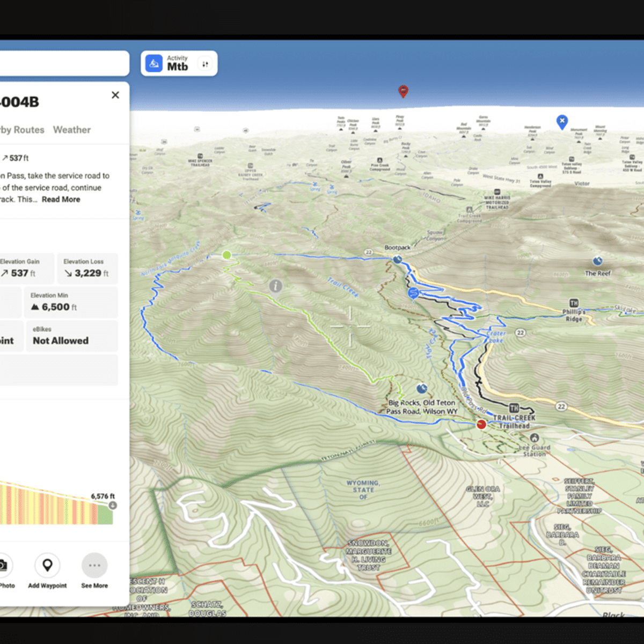Screen dimensions: 644x644
Task: Click the blue X marker near Victor
Action: pyautogui.click(x=562, y=121)
